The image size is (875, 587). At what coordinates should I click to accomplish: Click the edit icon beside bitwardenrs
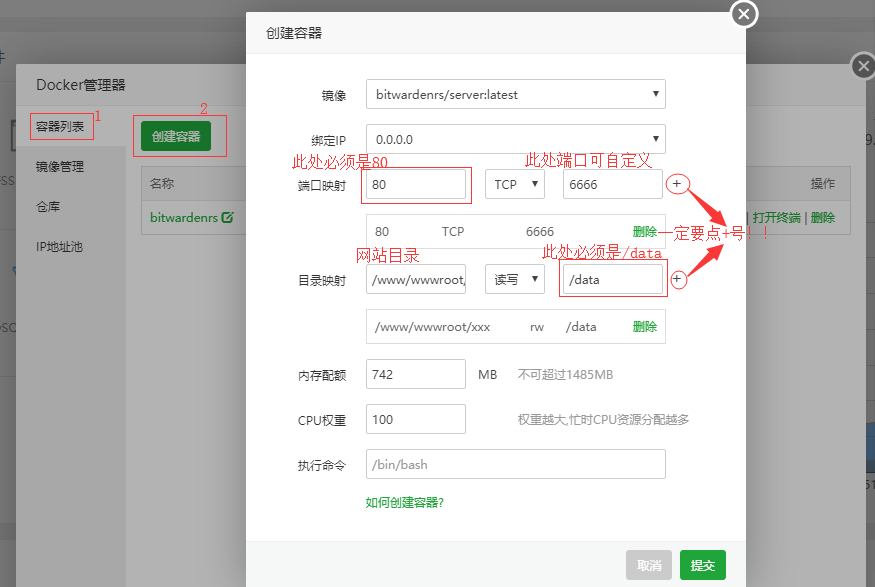[x=228, y=217]
